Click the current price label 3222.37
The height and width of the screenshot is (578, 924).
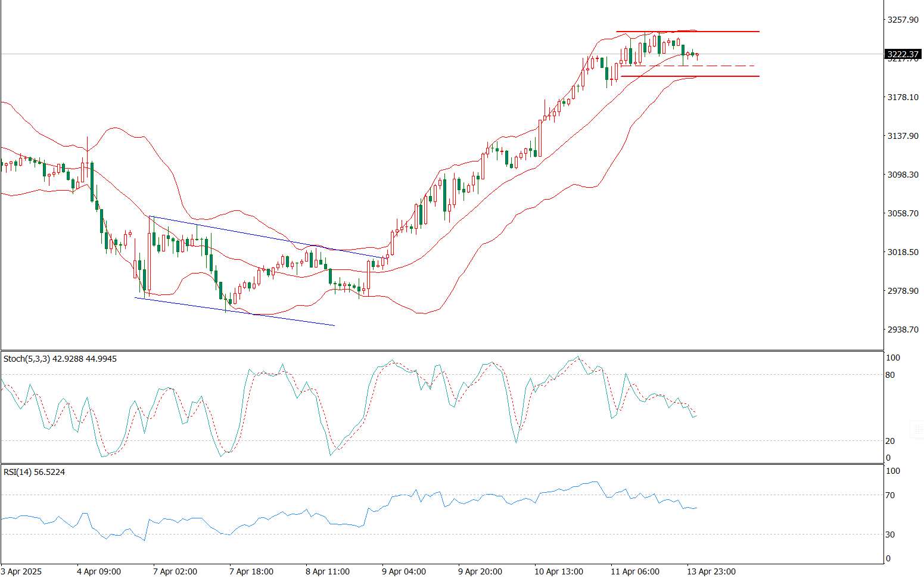903,55
